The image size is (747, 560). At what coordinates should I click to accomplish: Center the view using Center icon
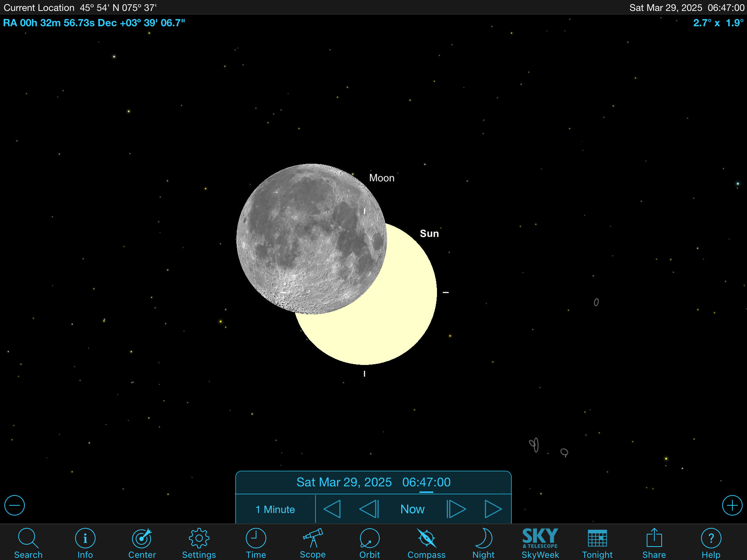point(142,542)
